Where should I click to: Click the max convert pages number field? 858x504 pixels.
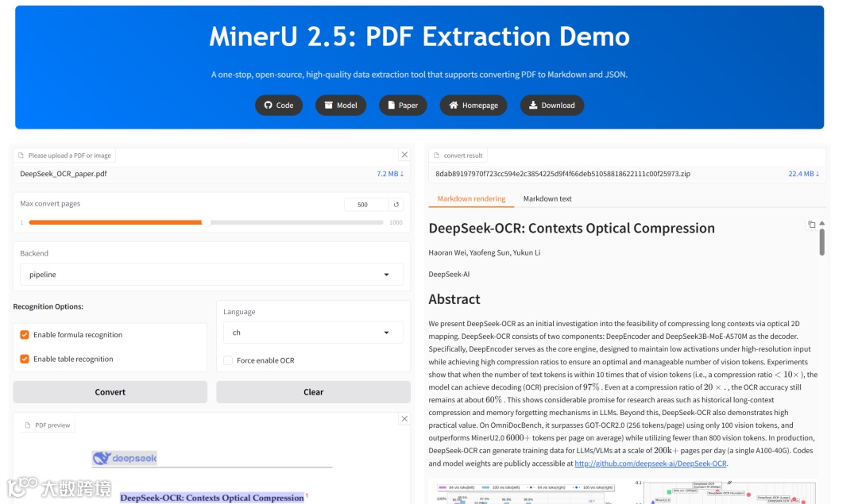[366, 205]
